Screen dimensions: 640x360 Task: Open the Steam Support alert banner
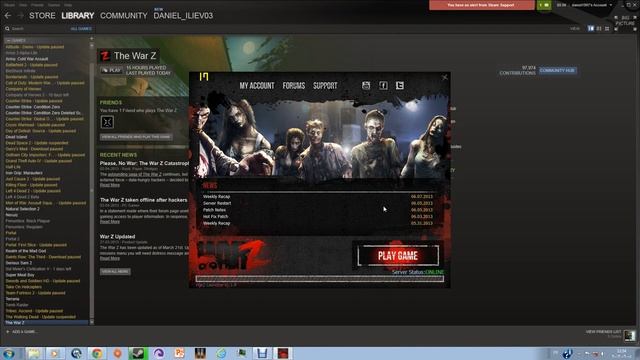click(482, 5)
